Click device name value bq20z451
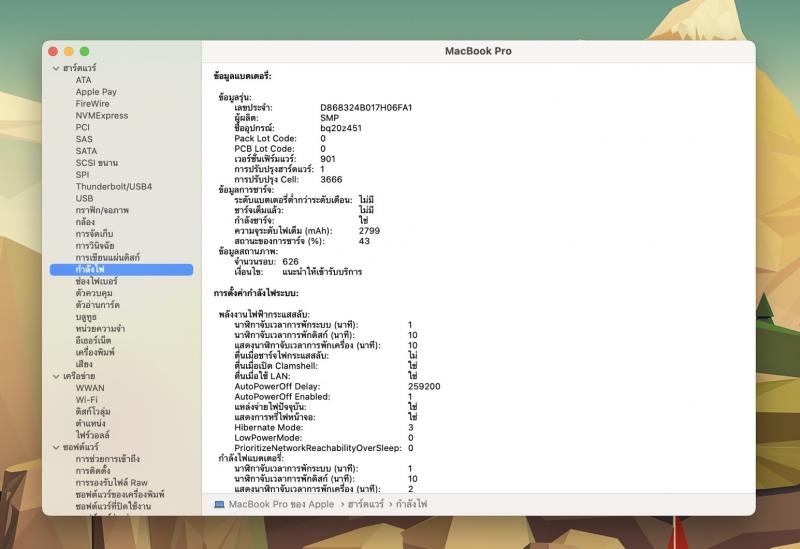 click(341, 128)
